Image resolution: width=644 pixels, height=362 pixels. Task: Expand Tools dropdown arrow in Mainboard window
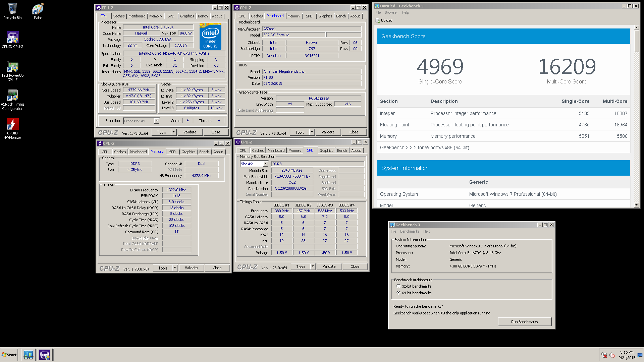312,132
